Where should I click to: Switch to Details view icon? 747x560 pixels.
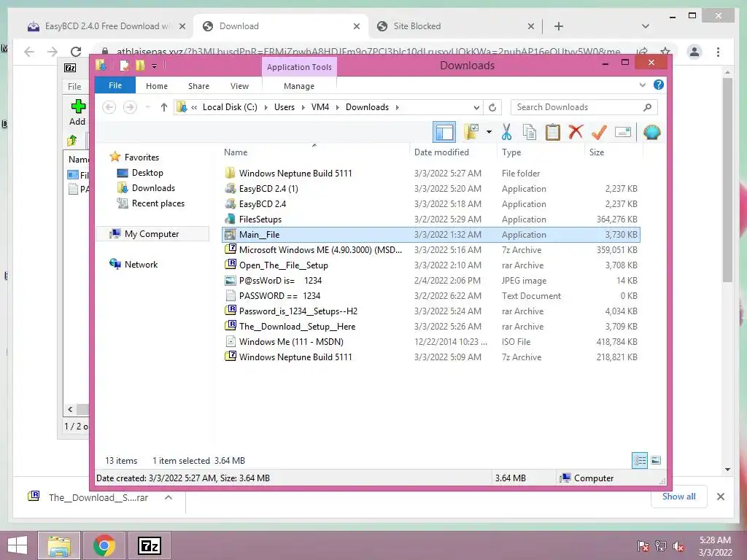pos(639,460)
